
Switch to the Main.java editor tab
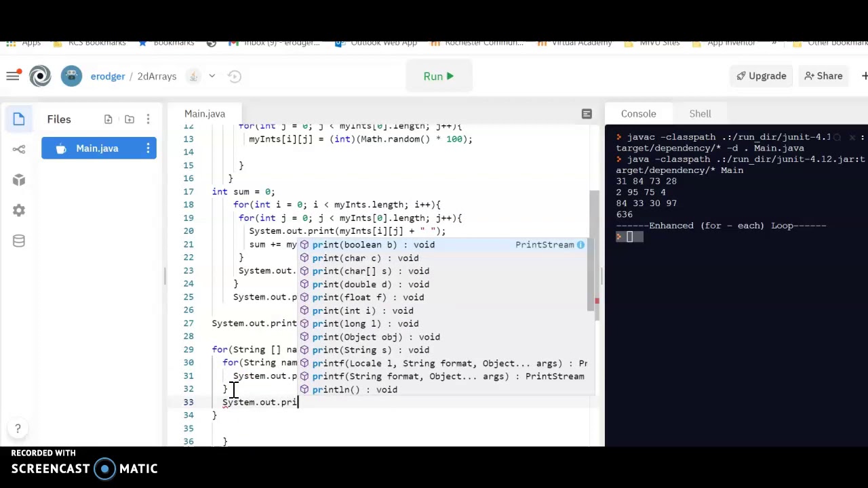(205, 114)
